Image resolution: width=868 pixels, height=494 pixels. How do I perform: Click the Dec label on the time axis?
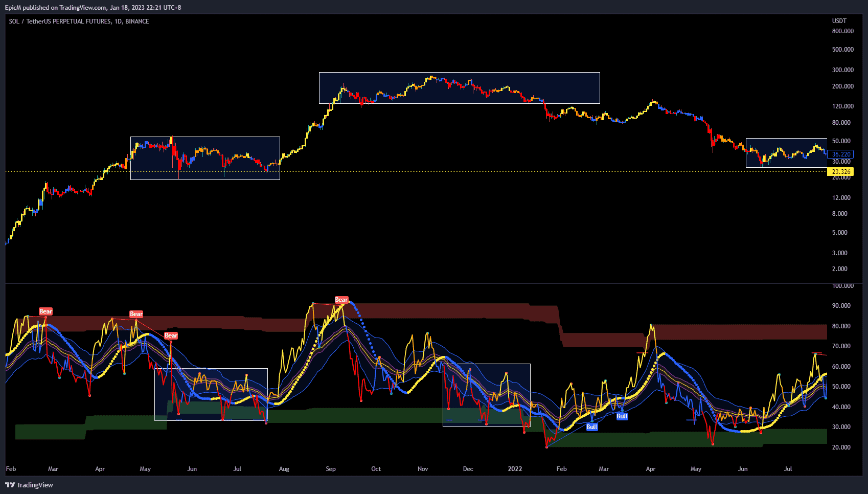(x=468, y=469)
